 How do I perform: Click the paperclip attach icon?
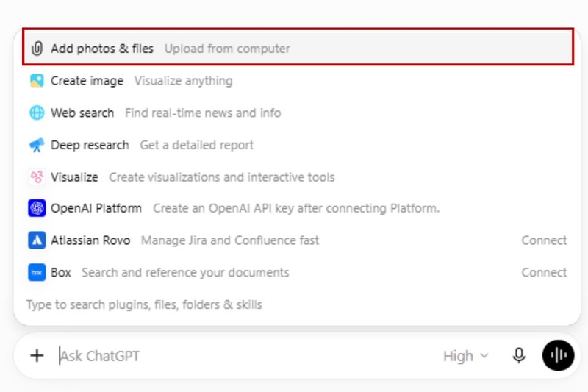coord(37,49)
